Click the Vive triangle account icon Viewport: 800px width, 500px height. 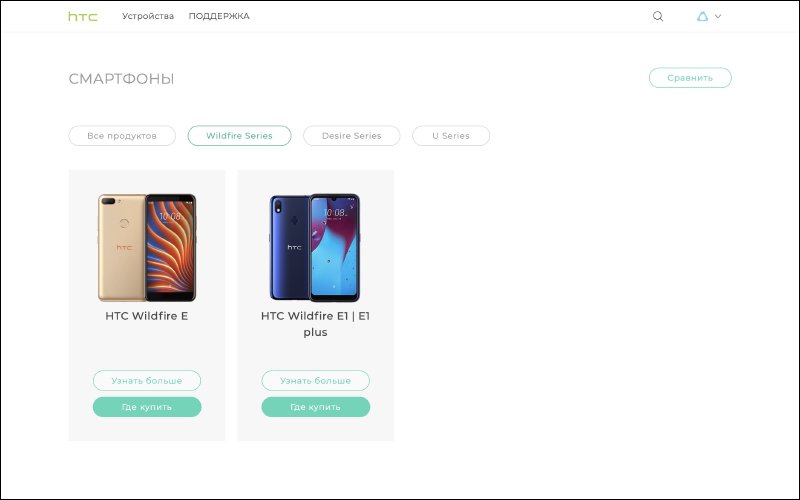703,16
